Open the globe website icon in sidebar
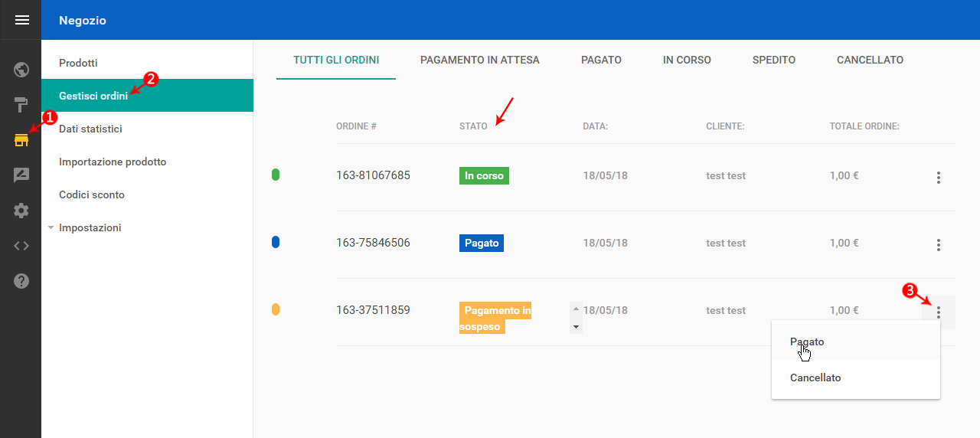Screen dimensions: 980x438 21,70
